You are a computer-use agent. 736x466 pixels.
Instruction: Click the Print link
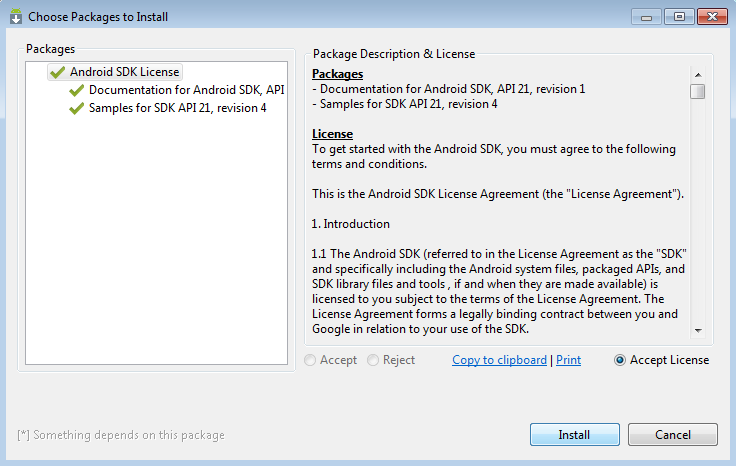coord(568,360)
